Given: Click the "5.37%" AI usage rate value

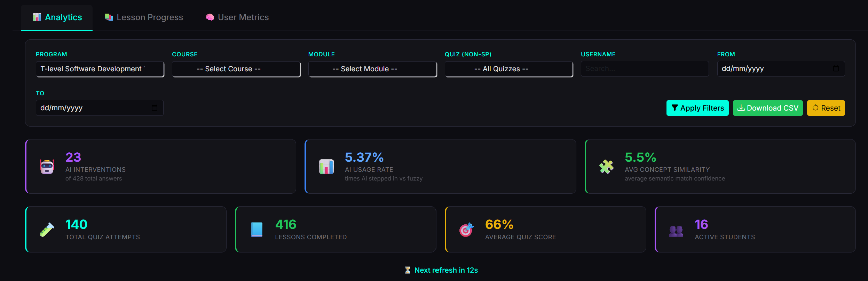Looking at the screenshot, I should coord(364,158).
